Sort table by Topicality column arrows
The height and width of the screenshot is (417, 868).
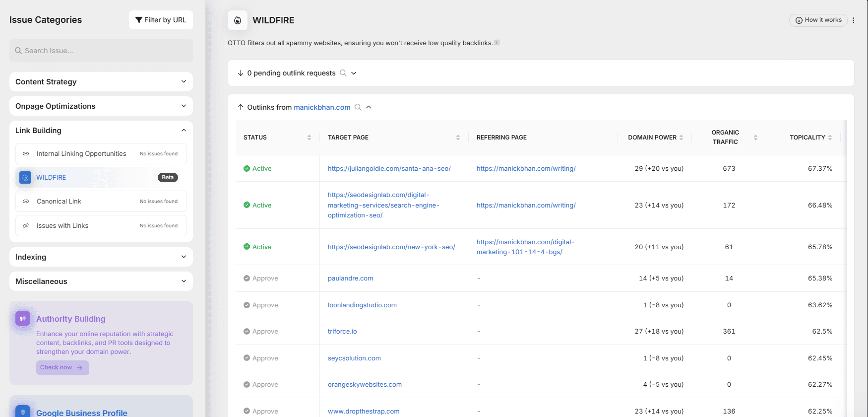point(830,138)
